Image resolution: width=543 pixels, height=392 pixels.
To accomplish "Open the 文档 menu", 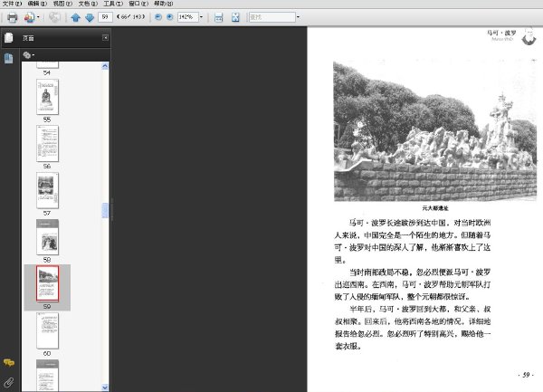I will [x=88, y=4].
